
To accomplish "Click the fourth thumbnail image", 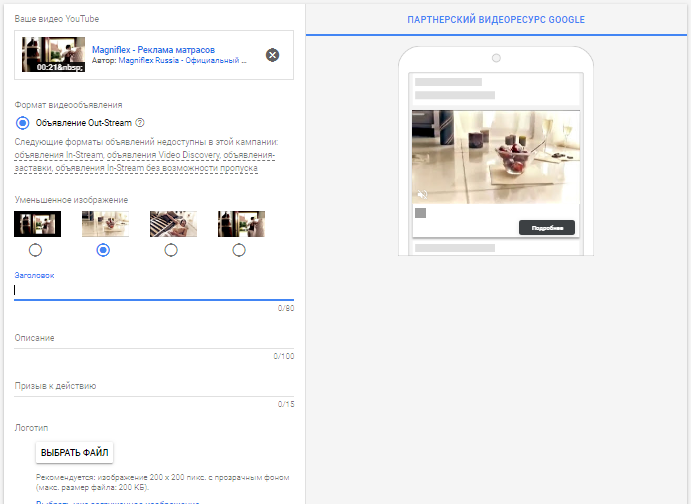I will 241,224.
